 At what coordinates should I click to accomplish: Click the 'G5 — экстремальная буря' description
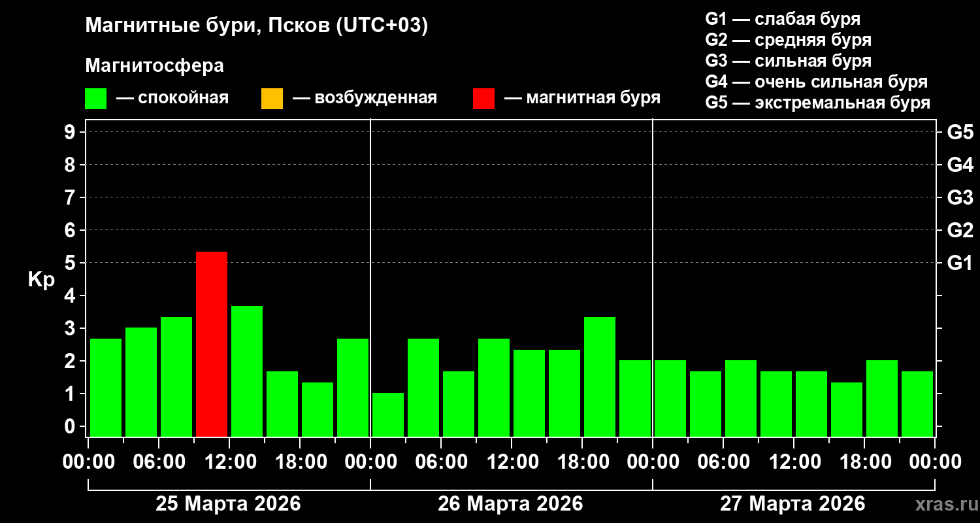point(817,103)
